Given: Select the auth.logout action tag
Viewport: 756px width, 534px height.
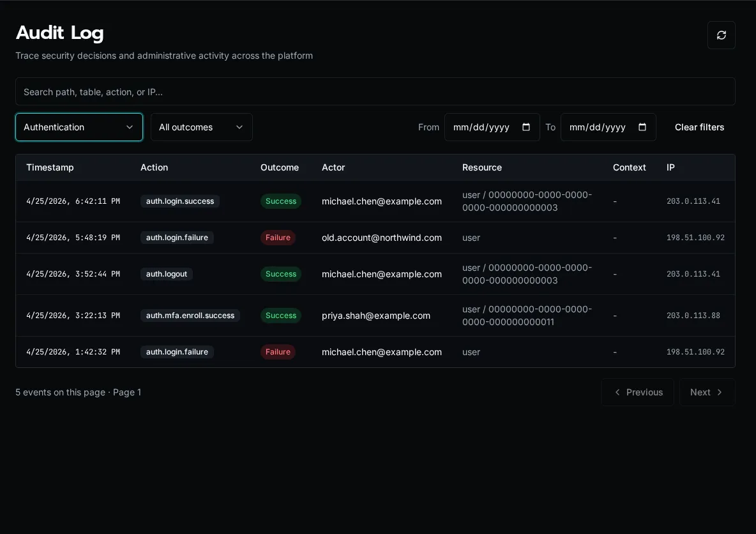Looking at the screenshot, I should 167,274.
